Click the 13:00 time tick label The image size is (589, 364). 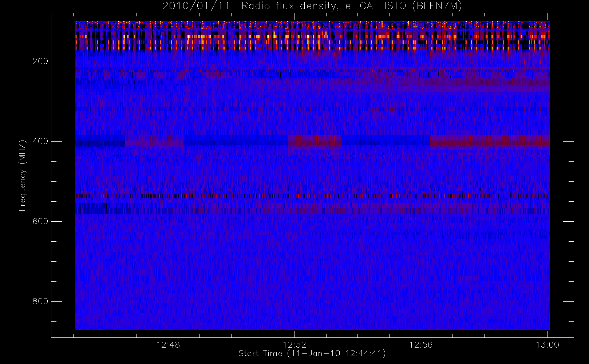click(548, 345)
